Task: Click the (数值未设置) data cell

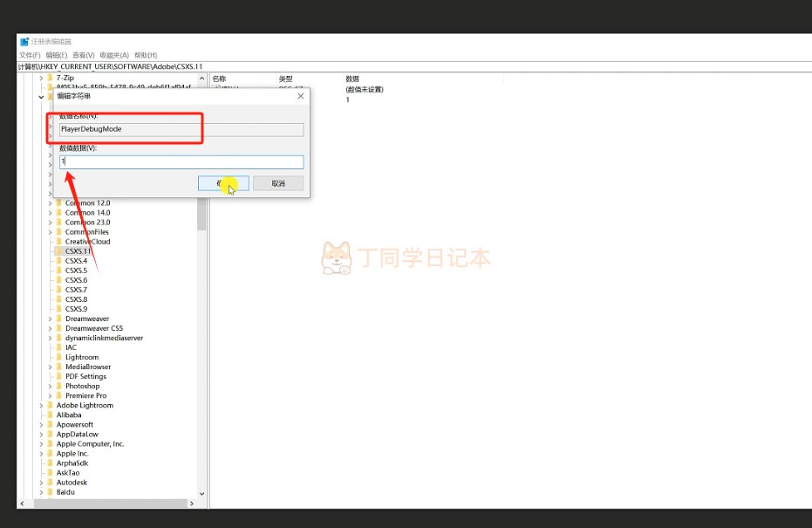Action: [365, 90]
